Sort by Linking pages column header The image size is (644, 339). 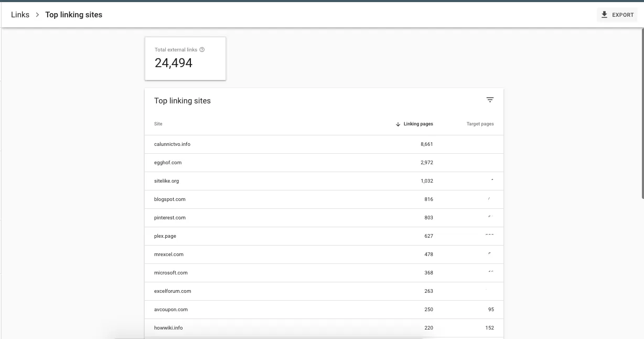418,124
